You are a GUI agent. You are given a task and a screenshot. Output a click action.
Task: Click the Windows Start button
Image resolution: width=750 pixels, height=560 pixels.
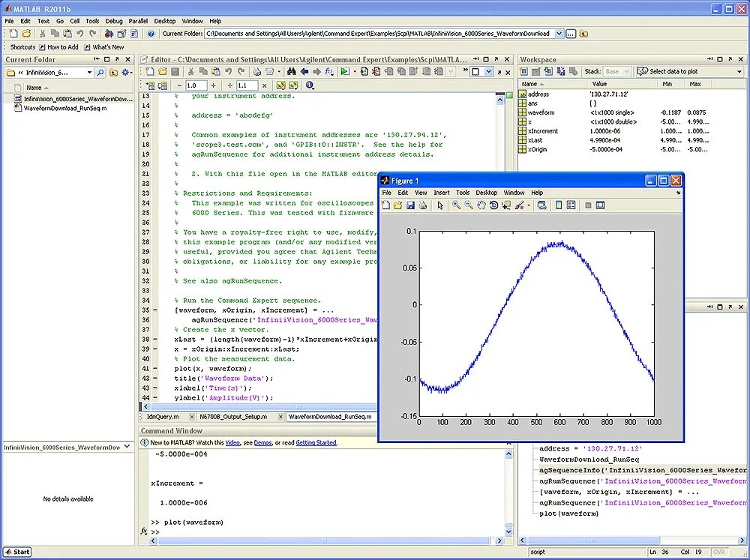(17, 552)
